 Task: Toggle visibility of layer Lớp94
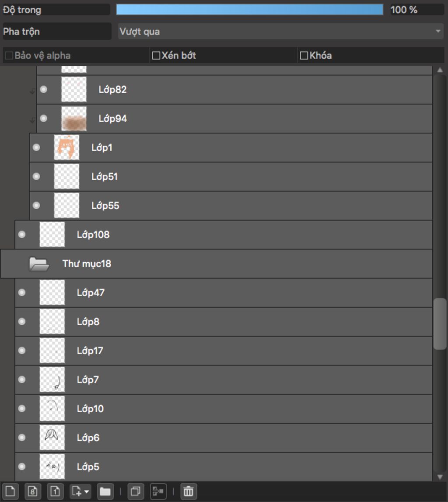pos(43,119)
